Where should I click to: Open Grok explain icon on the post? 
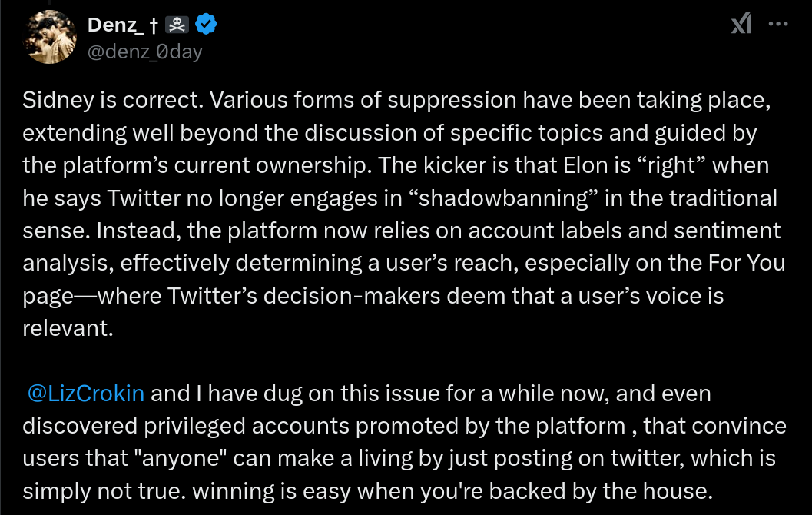click(x=741, y=23)
